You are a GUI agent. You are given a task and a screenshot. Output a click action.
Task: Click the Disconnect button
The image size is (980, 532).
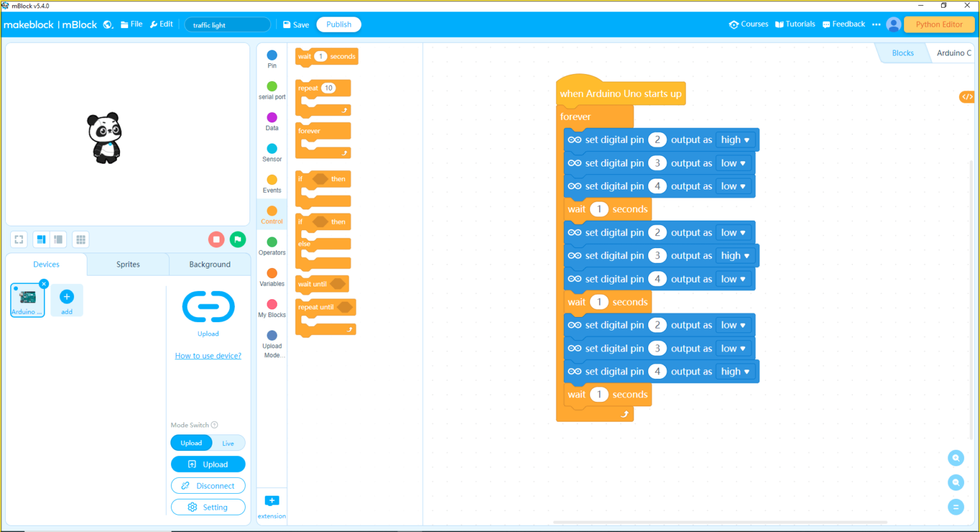pyautogui.click(x=208, y=485)
